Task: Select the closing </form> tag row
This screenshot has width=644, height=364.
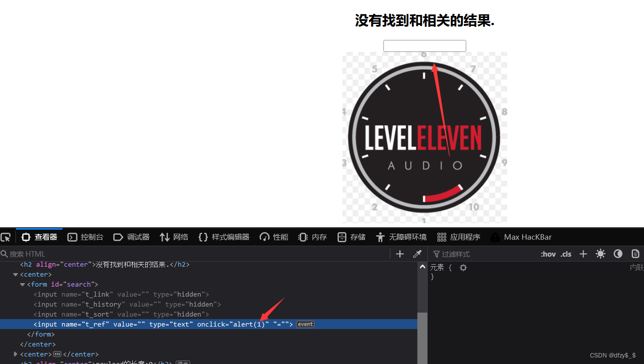Action: (209, 335)
